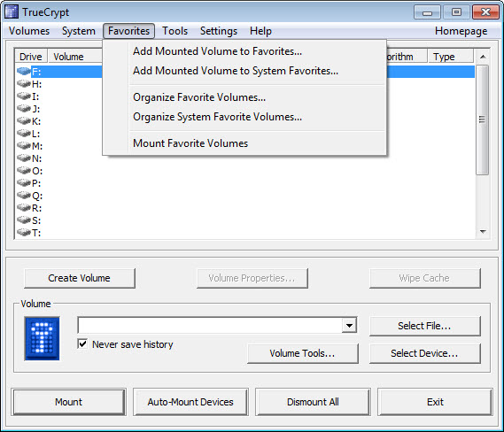Click the F: drive icon
Image resolution: width=504 pixels, height=432 pixels.
tap(23, 71)
